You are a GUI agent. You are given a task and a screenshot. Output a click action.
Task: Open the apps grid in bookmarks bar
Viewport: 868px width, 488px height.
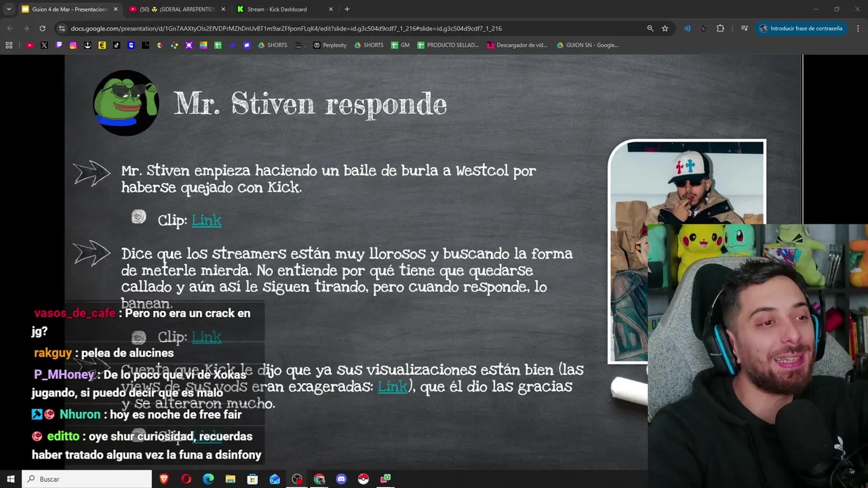coord(9,45)
